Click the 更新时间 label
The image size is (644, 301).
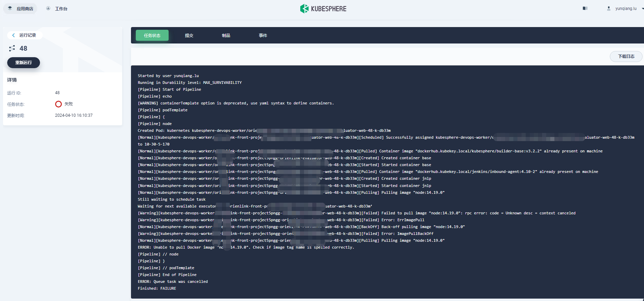16,116
